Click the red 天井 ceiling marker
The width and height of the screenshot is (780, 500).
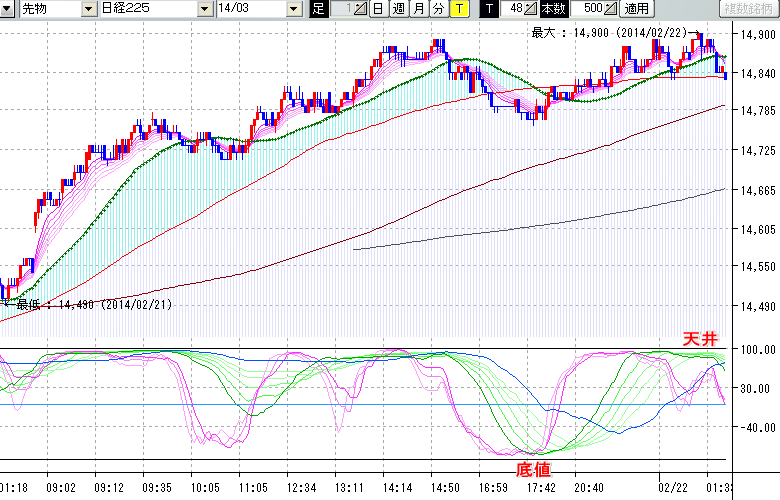(x=697, y=339)
